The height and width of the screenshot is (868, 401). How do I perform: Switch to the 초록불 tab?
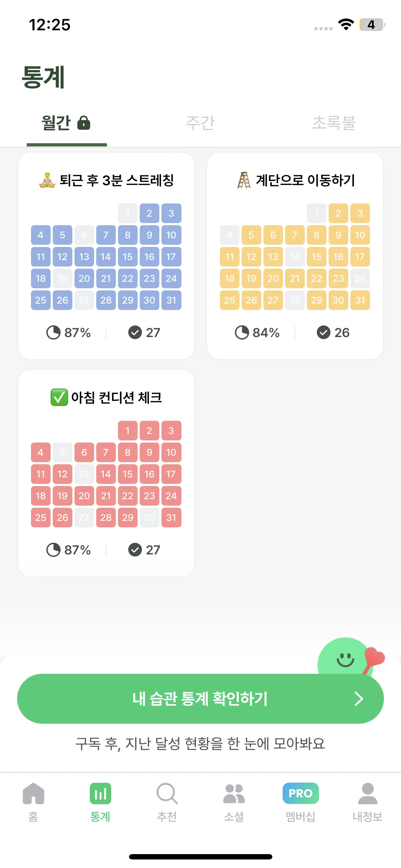pyautogui.click(x=334, y=123)
